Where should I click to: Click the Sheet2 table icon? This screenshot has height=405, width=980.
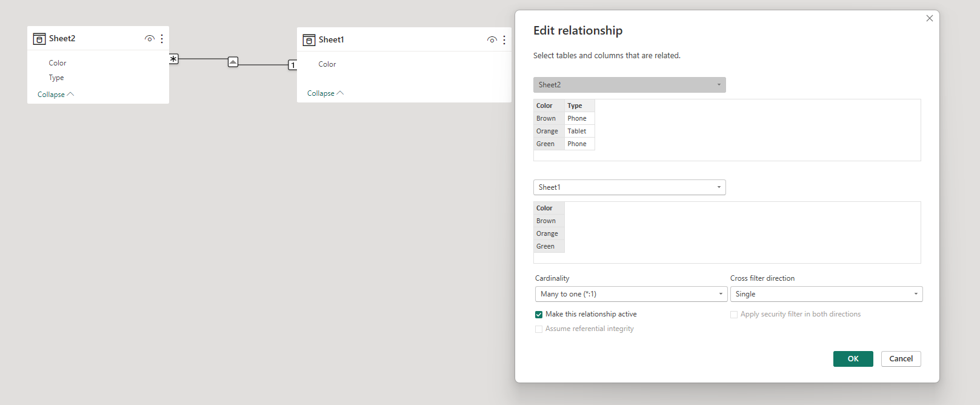pos(39,39)
